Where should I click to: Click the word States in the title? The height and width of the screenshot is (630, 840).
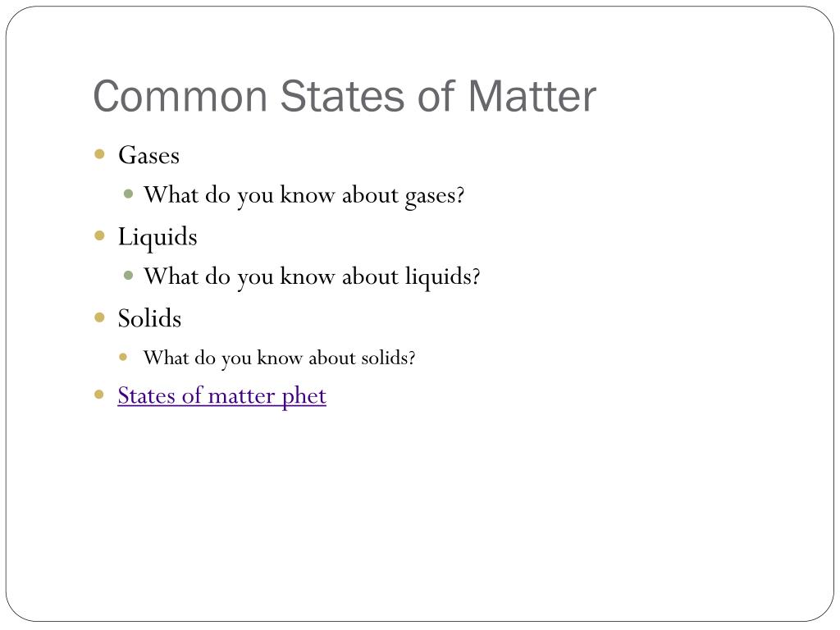tap(342, 97)
